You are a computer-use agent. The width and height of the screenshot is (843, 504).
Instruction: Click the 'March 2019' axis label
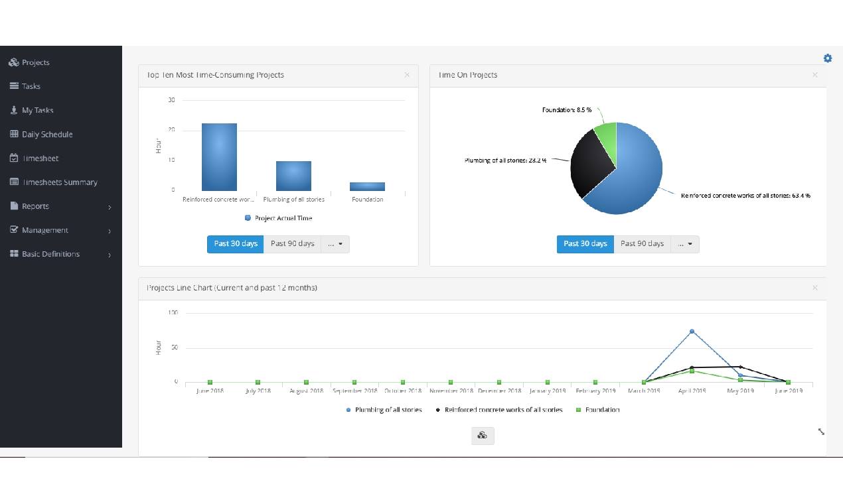[644, 391]
